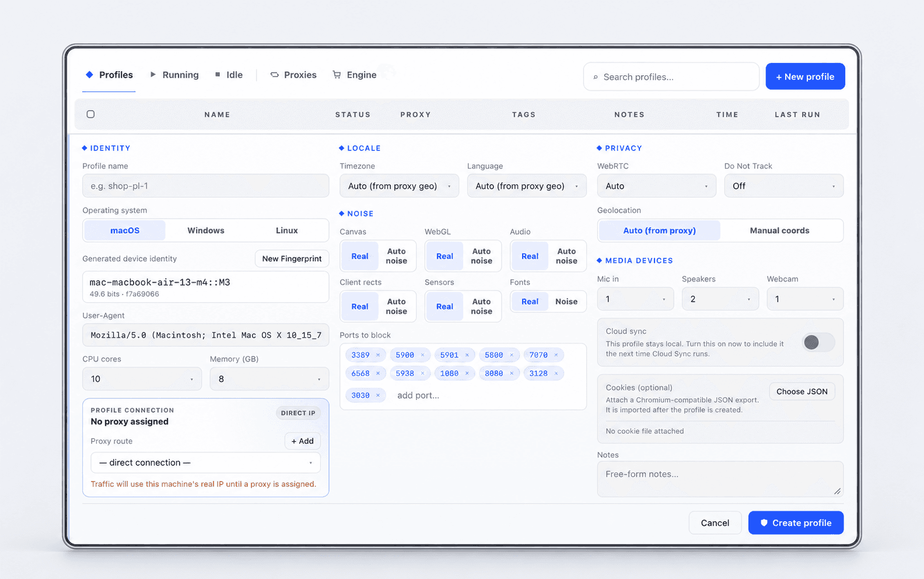The image size is (924, 579).
Task: Expand the Proxy route dropdown
Action: click(x=205, y=463)
